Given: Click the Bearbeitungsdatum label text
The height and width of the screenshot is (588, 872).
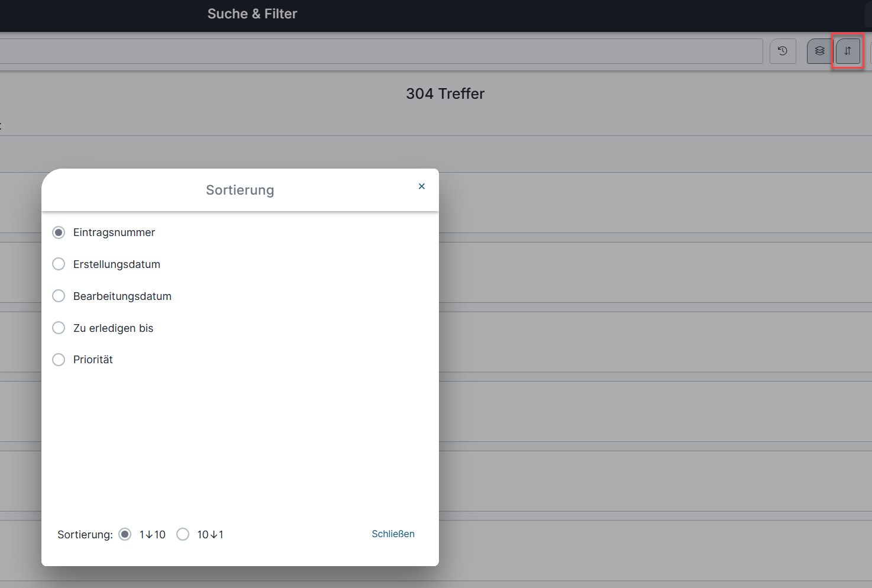Looking at the screenshot, I should (122, 296).
